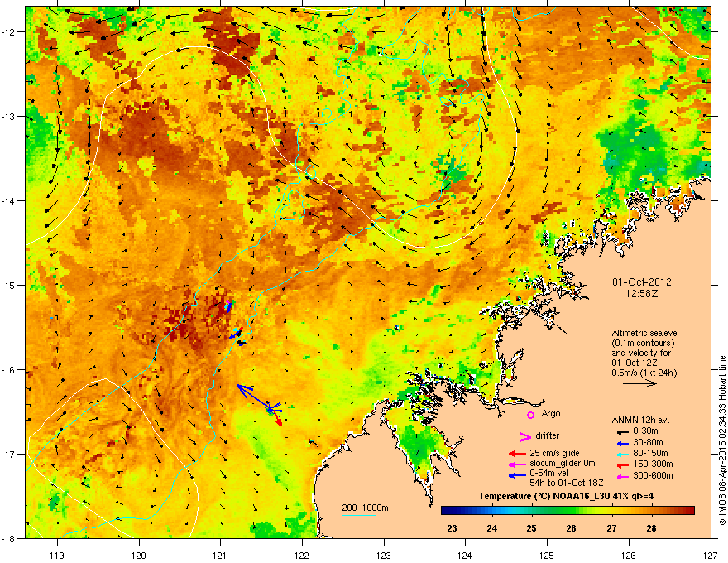This screenshot has height=563, width=728.
Task: Click the longitude axis label 123
Action: pos(384,555)
